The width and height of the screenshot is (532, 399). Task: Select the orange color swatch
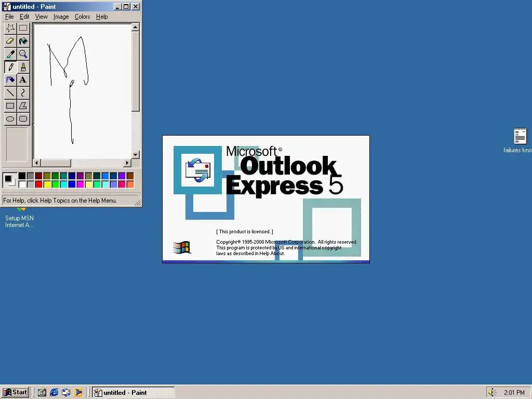(130, 184)
